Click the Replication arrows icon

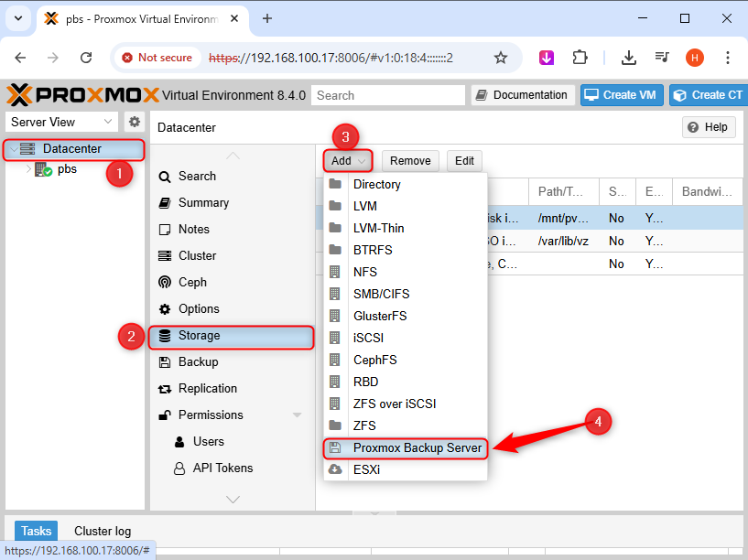point(165,389)
